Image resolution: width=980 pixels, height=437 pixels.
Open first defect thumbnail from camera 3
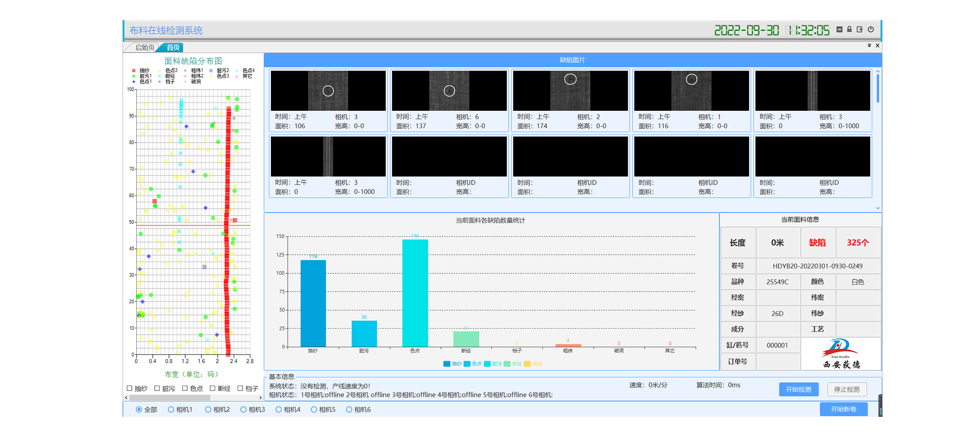[x=328, y=91]
